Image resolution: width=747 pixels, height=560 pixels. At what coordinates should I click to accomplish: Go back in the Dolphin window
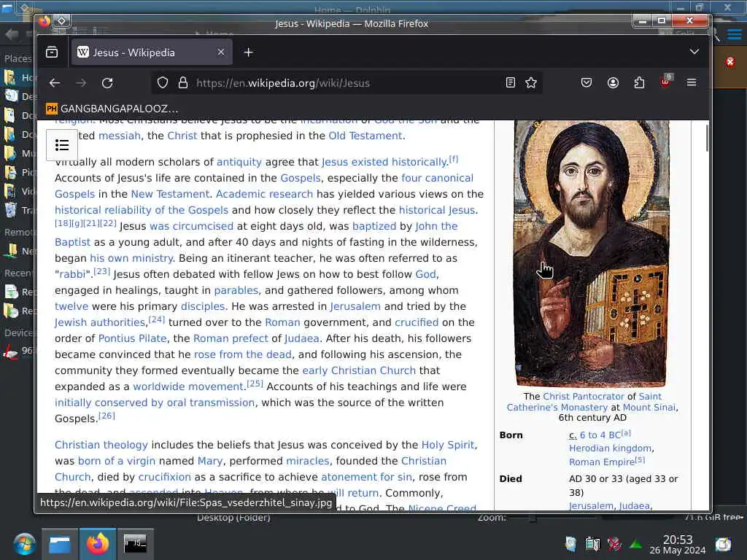12,34
